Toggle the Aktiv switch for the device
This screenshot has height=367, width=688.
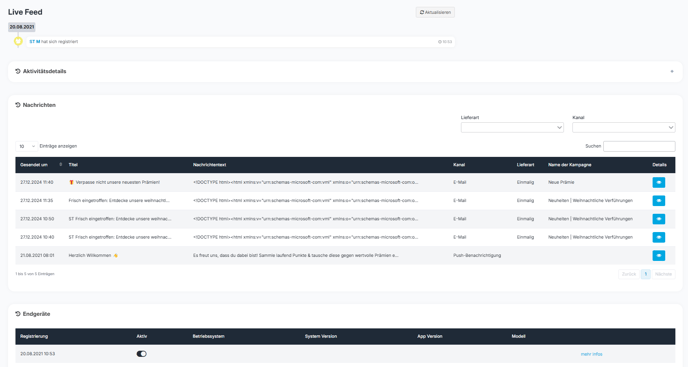pyautogui.click(x=141, y=354)
